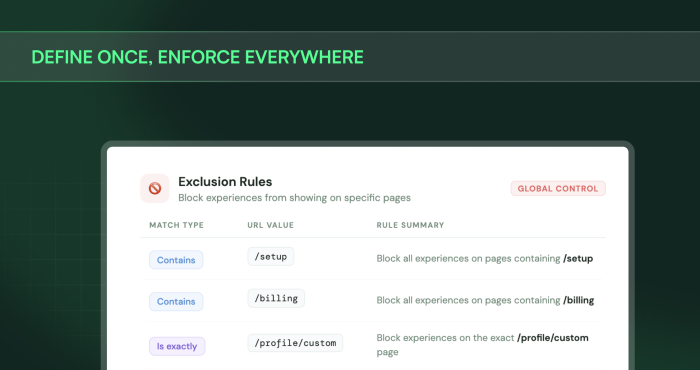The height and width of the screenshot is (370, 700).
Task: Click the red Exclusion Rules prohibited icon
Action: pyautogui.click(x=154, y=188)
